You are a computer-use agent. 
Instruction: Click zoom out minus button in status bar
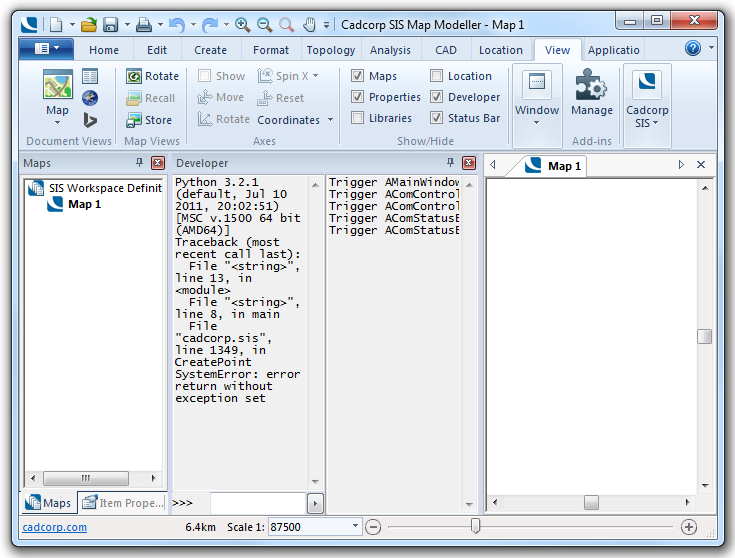[x=373, y=527]
